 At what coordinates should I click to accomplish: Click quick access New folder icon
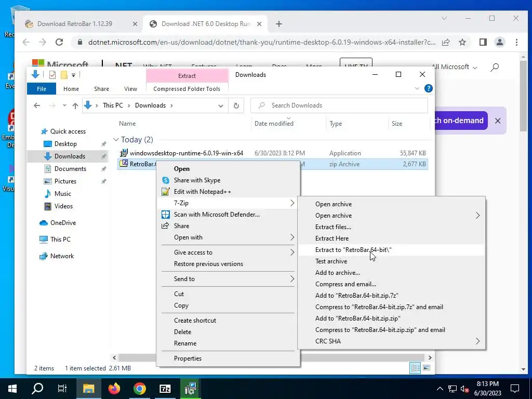(x=64, y=75)
